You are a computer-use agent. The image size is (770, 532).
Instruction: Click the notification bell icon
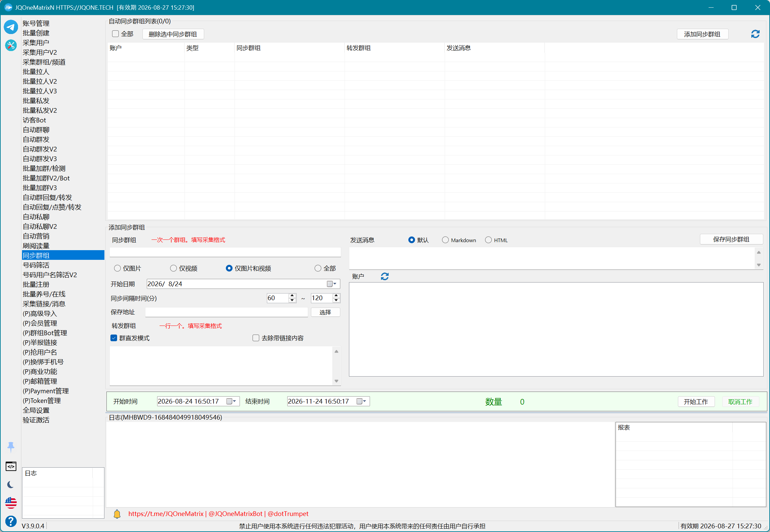point(117,514)
